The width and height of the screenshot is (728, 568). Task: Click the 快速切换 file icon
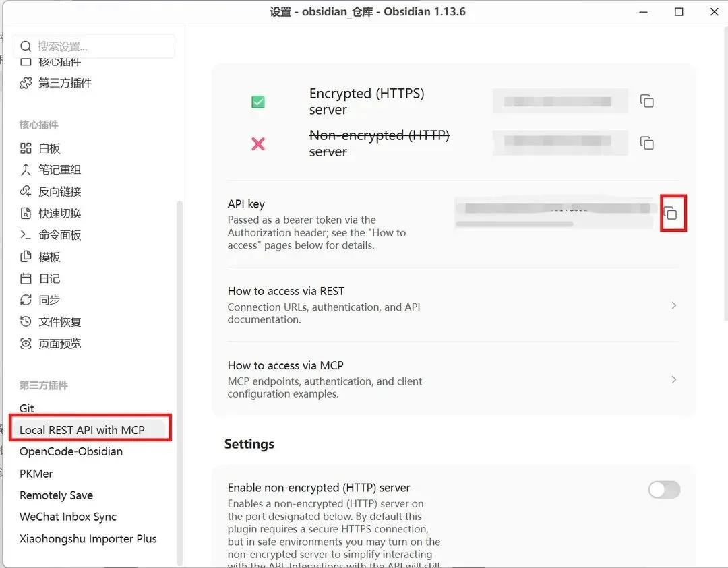(26, 213)
